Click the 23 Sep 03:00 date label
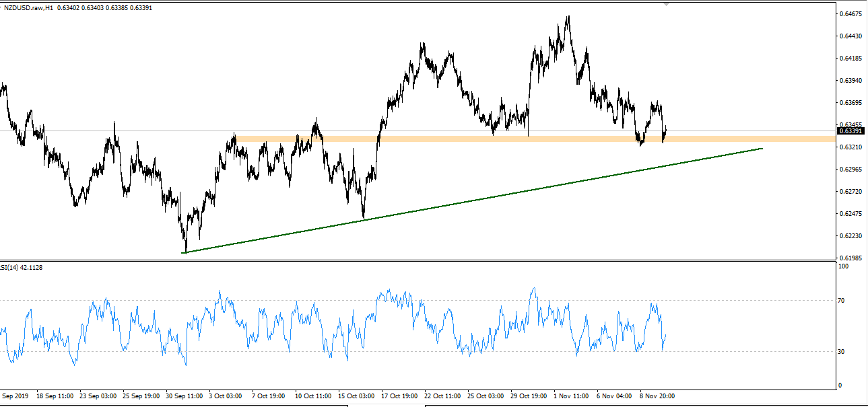The image size is (868, 407). (98, 396)
